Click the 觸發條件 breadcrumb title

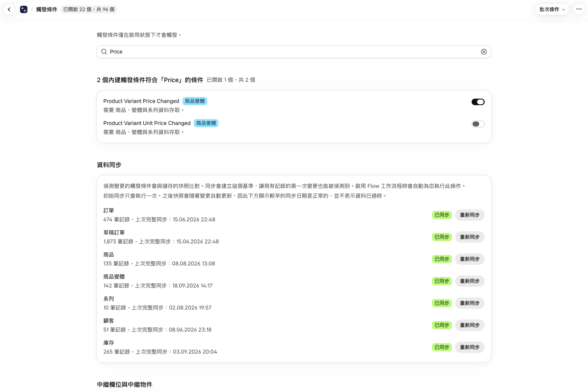click(x=47, y=9)
